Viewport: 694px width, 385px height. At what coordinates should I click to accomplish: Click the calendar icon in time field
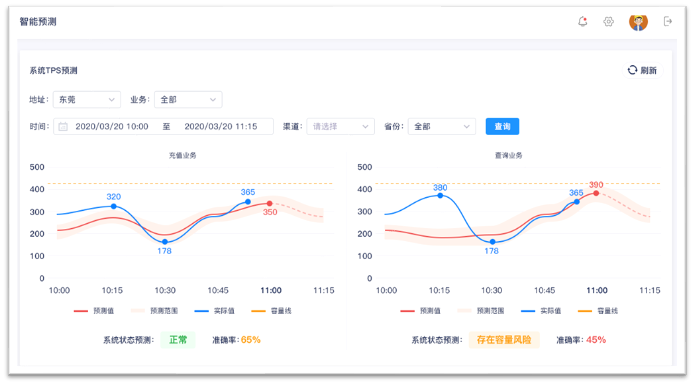[63, 127]
